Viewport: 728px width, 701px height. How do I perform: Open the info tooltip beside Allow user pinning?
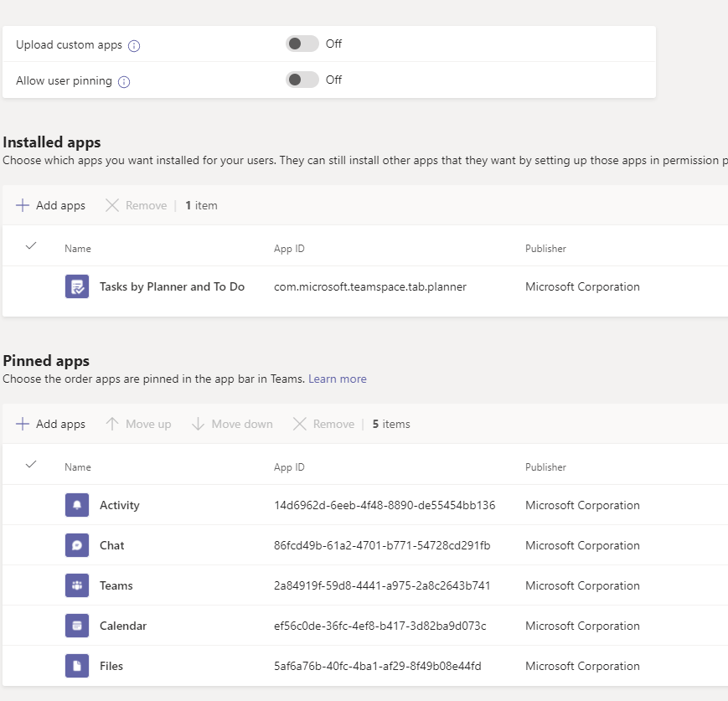coord(123,80)
